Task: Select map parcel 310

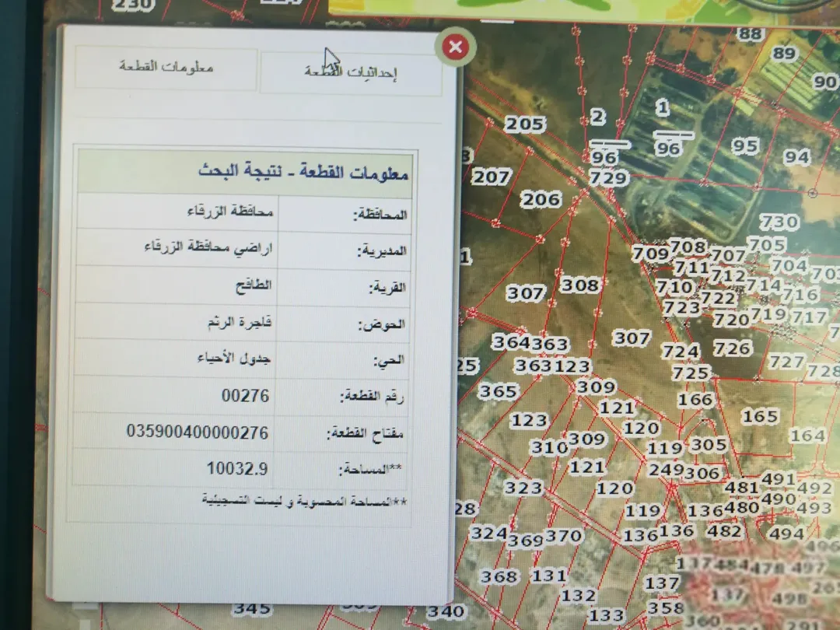Action: [549, 446]
